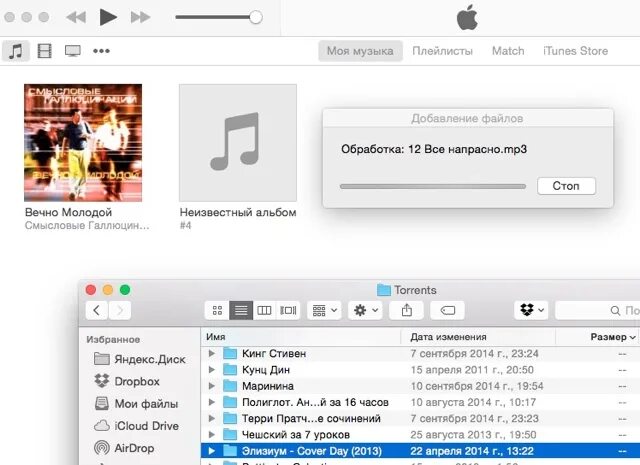Play music in iTunes
Viewport: 640px width, 465px height.
(x=108, y=17)
